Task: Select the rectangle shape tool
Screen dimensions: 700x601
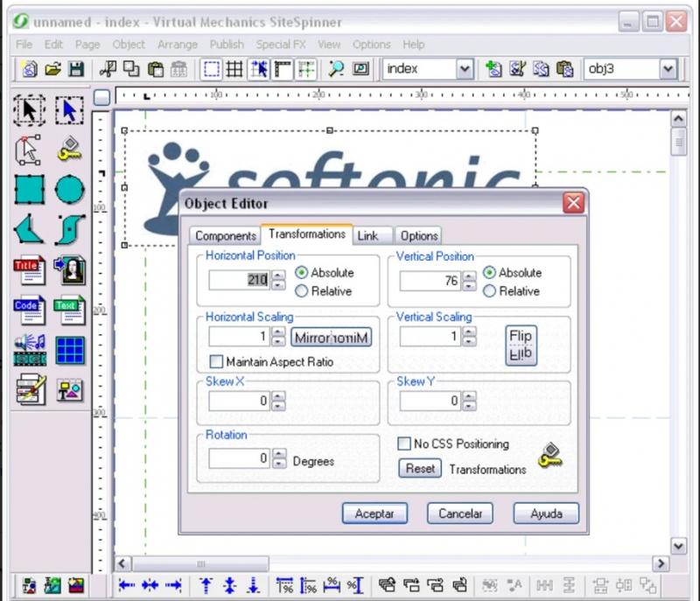Action: (x=29, y=190)
